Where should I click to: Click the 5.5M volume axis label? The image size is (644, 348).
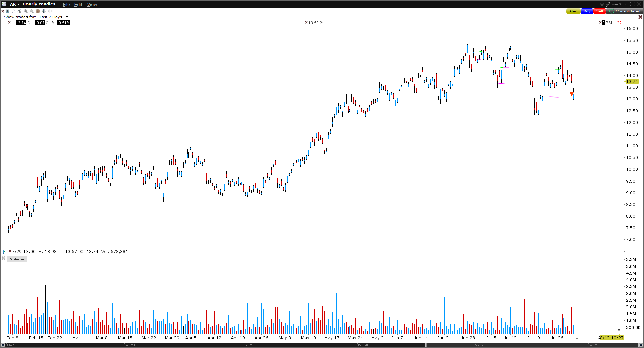pos(631,259)
